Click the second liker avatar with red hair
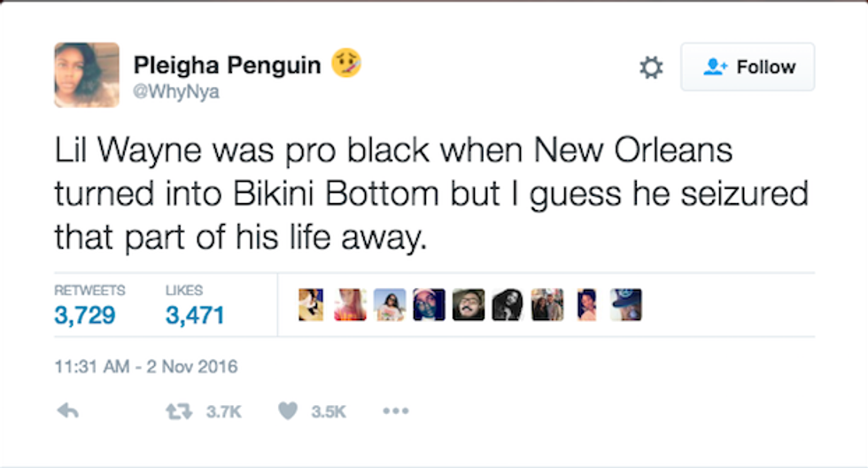 350,304
